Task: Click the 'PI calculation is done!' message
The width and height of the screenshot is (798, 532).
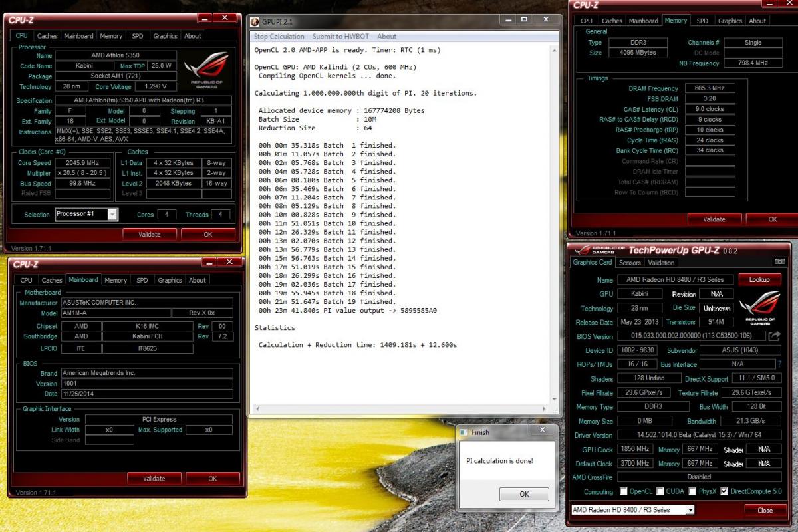Action: 499,461
